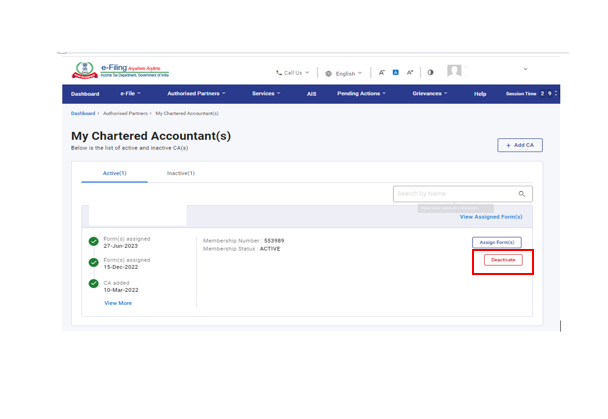The width and height of the screenshot is (608, 419).
Task: Switch to the Inactive(1) tab
Action: (180, 173)
